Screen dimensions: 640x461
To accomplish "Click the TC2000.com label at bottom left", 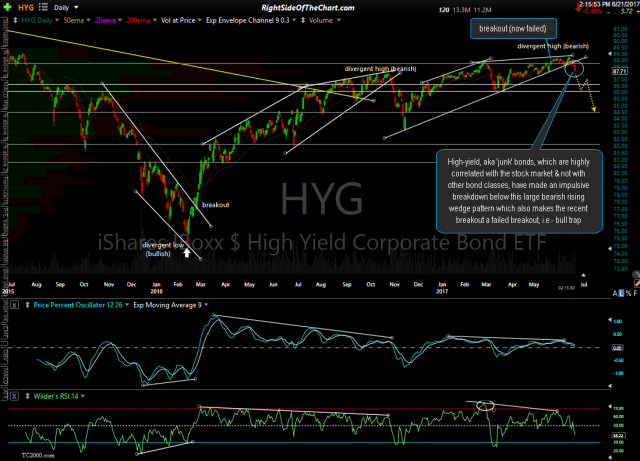I will 38,455.
